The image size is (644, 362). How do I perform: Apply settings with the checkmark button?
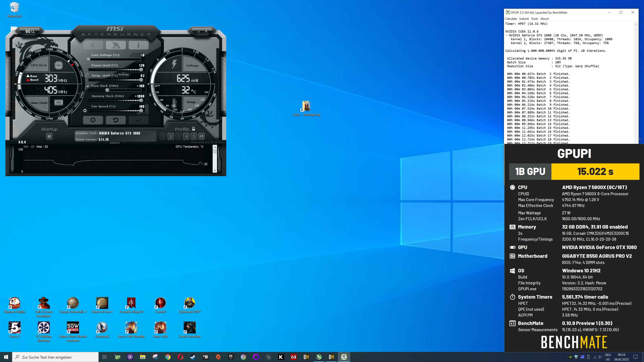coord(139,120)
